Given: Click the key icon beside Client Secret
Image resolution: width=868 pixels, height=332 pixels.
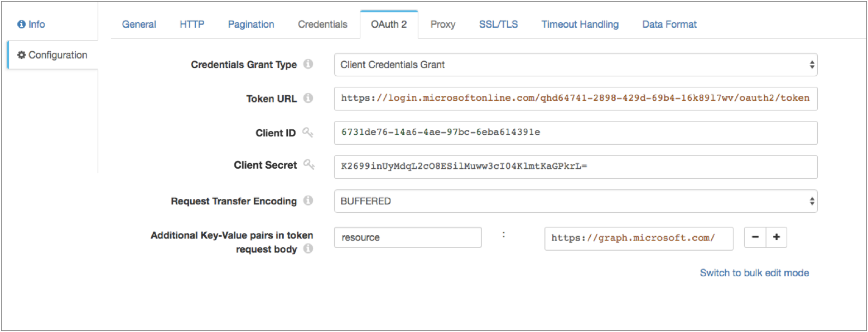Looking at the screenshot, I should click(x=308, y=166).
